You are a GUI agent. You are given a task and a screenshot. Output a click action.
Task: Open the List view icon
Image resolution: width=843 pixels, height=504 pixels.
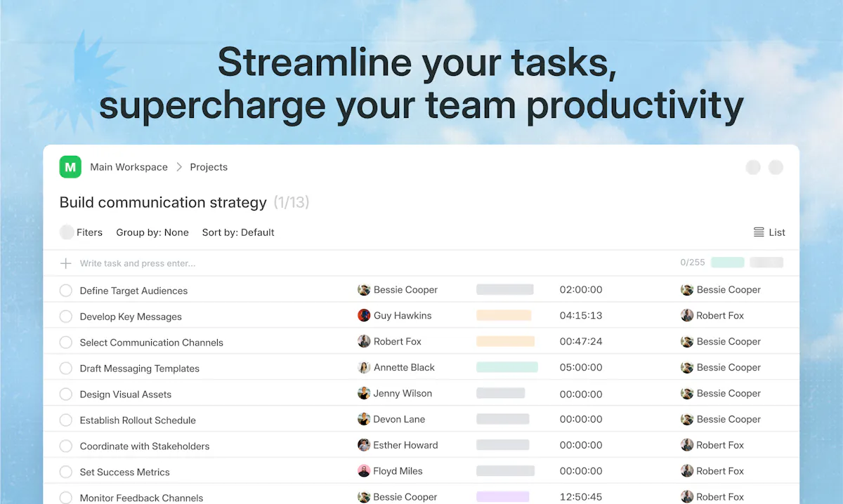pyautogui.click(x=759, y=232)
